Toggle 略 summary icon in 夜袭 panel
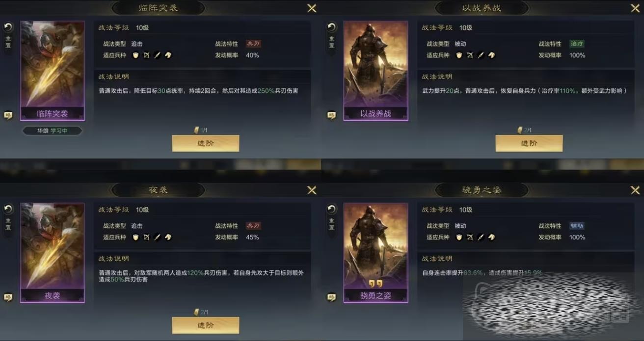This screenshot has width=644, height=341. coord(8,297)
